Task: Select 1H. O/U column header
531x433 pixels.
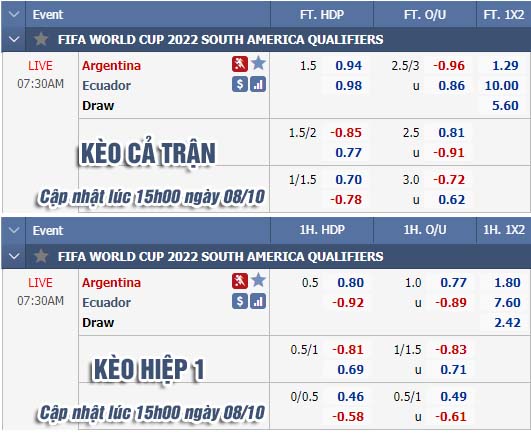Action: click(425, 230)
